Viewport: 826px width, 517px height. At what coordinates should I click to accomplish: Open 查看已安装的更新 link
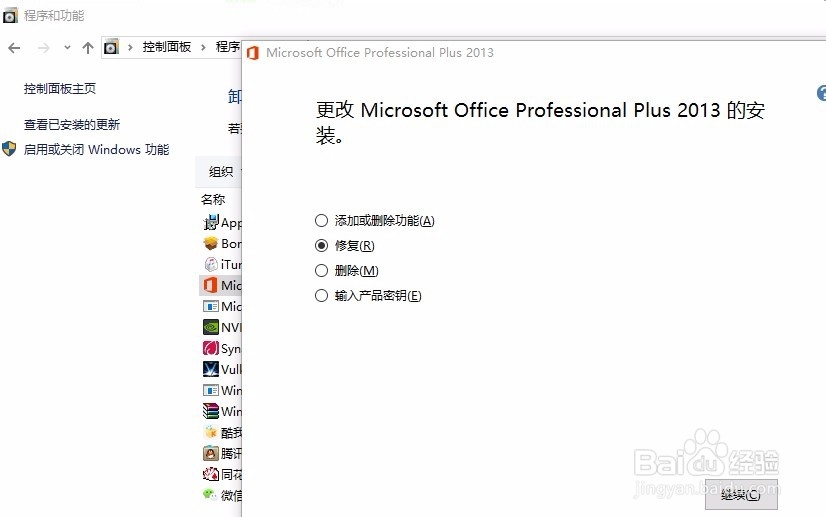pos(72,125)
